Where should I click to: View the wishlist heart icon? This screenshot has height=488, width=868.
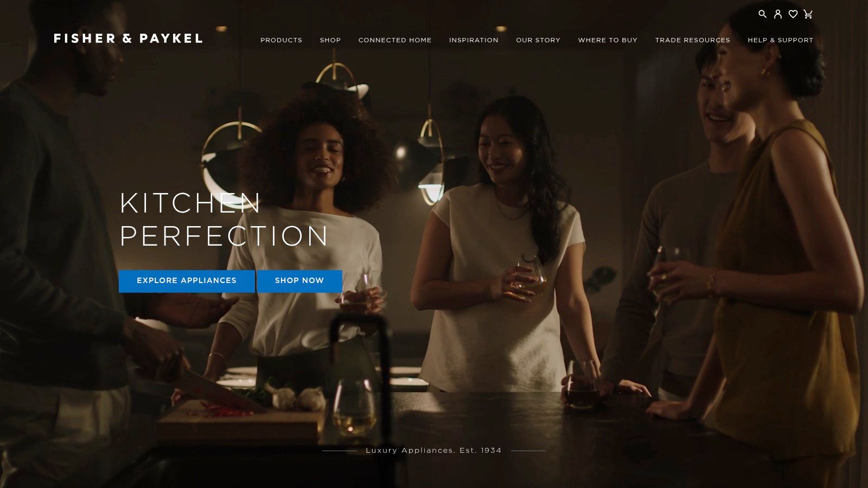click(x=793, y=14)
